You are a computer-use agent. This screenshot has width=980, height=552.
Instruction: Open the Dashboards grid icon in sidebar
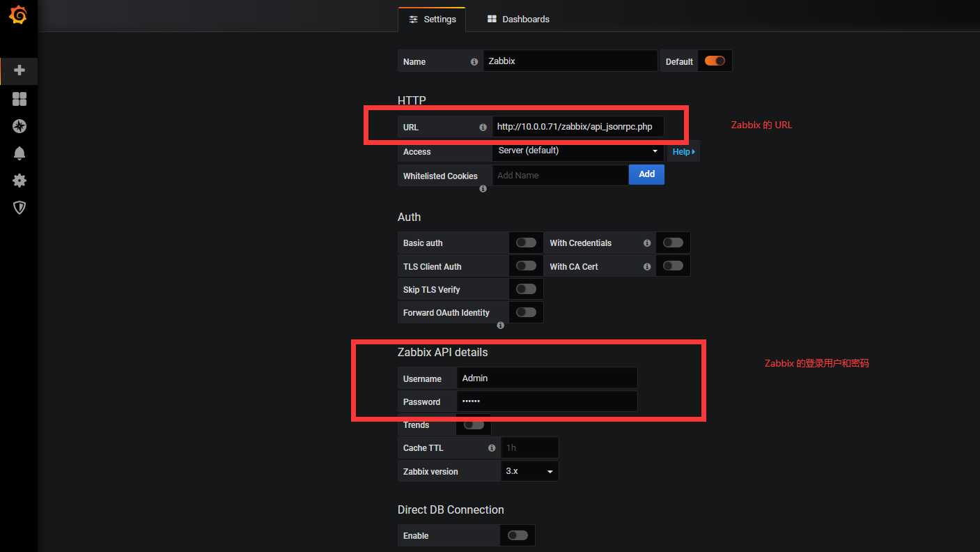click(20, 99)
